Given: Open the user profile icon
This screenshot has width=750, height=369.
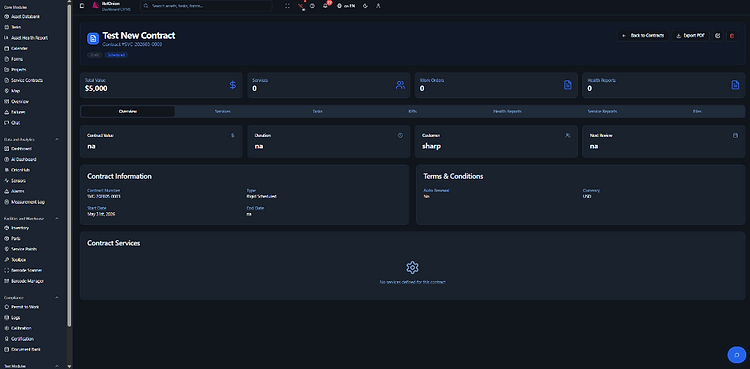Looking at the screenshot, I should coord(378,6).
